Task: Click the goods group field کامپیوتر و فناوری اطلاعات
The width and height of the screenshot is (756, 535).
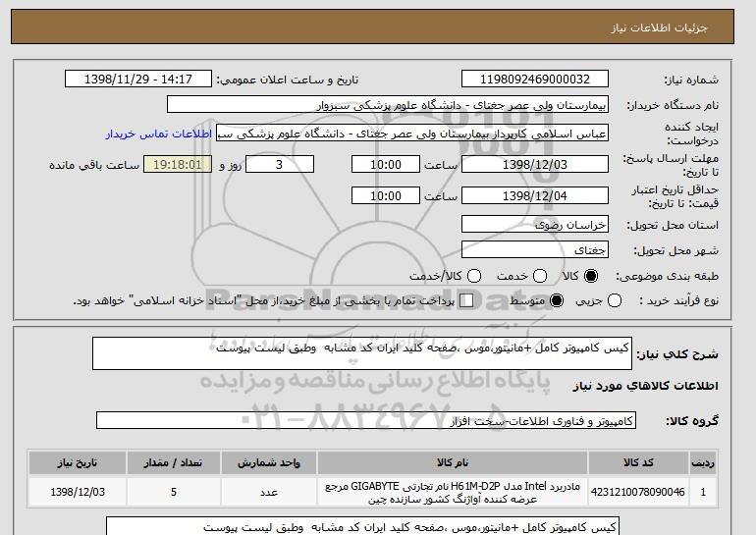Action: tap(366, 421)
